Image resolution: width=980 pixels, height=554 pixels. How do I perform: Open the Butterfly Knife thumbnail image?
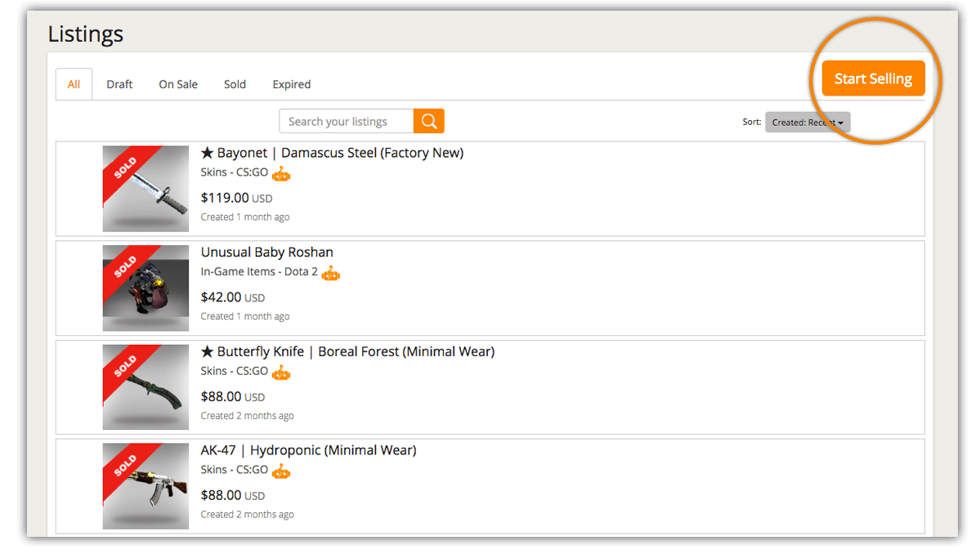click(145, 387)
